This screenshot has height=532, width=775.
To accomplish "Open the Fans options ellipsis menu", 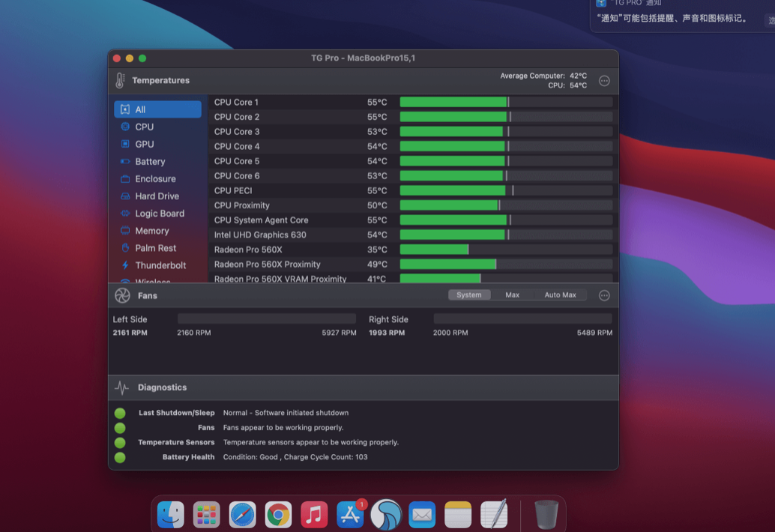I will point(604,295).
